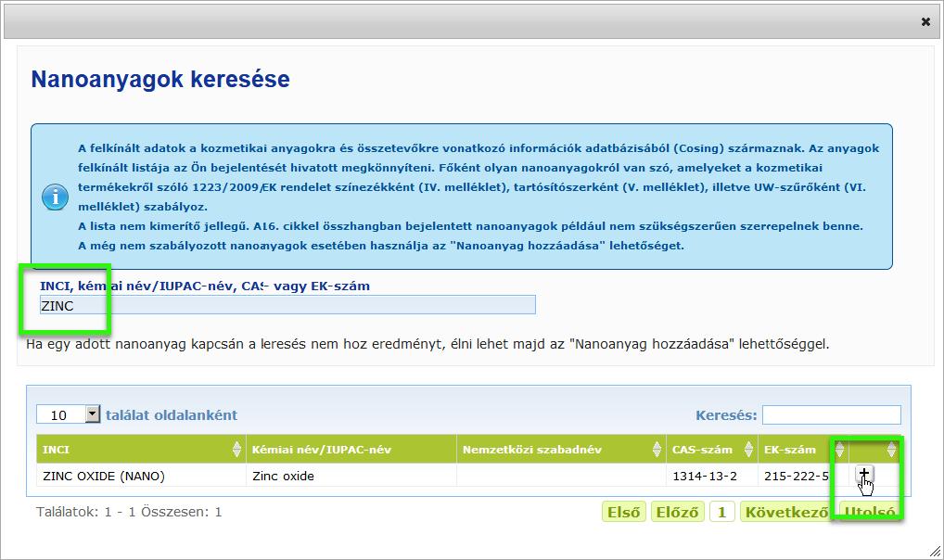The height and width of the screenshot is (560, 944).
Task: Go to next page with Következő
Action: coord(787,512)
